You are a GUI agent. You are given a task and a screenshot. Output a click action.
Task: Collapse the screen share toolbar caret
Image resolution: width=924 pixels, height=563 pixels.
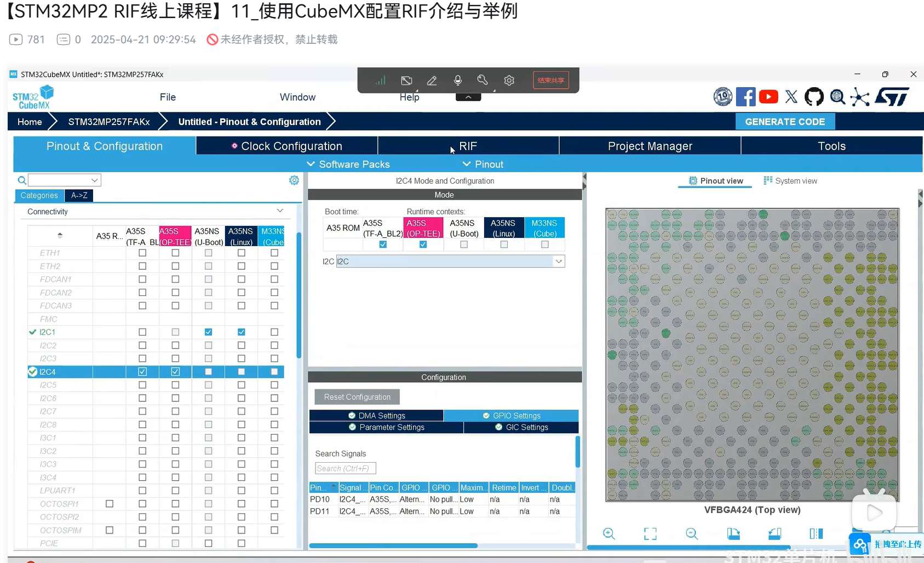click(x=468, y=97)
